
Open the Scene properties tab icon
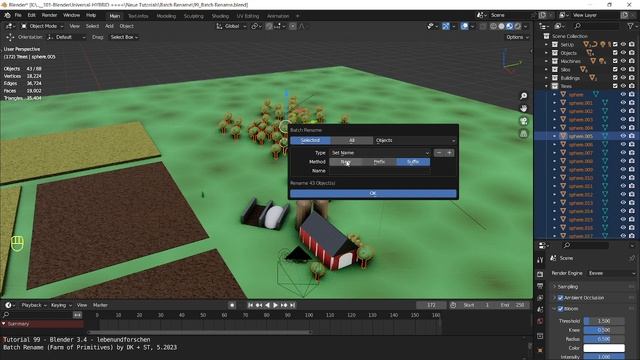tap(540, 310)
